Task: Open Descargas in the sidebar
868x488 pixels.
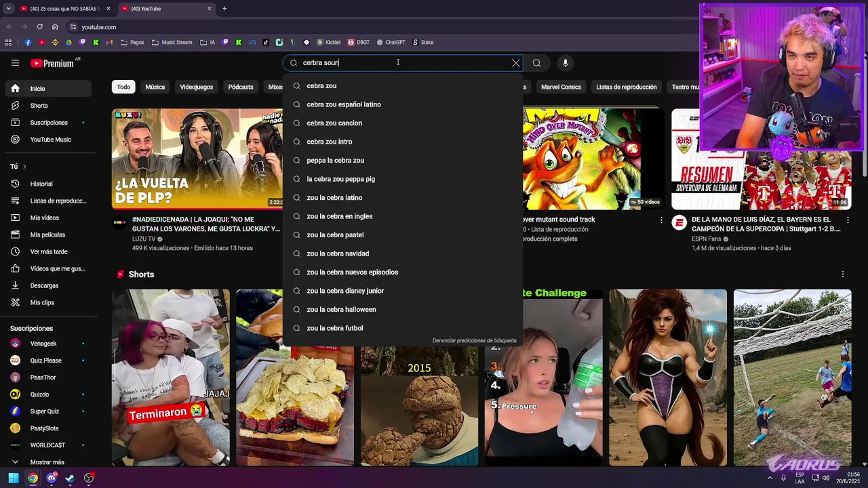Action: [48, 285]
